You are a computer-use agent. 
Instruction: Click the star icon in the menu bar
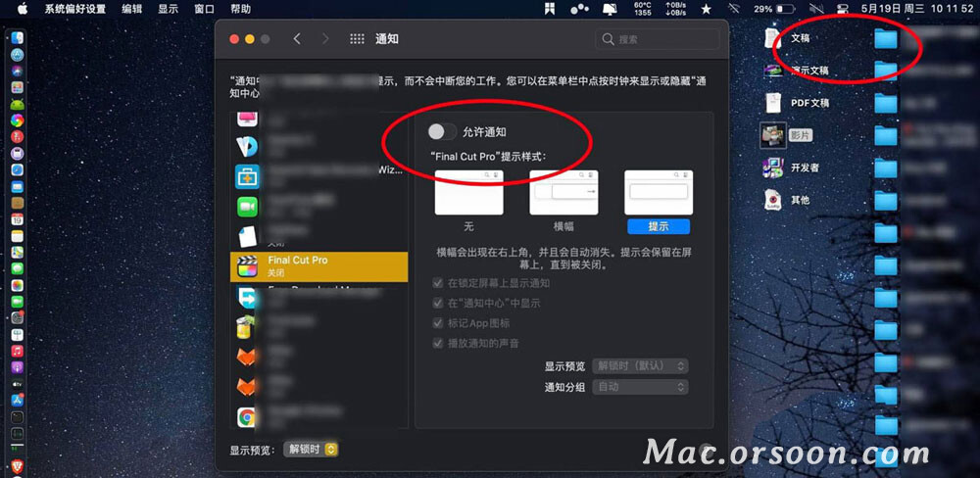707,9
